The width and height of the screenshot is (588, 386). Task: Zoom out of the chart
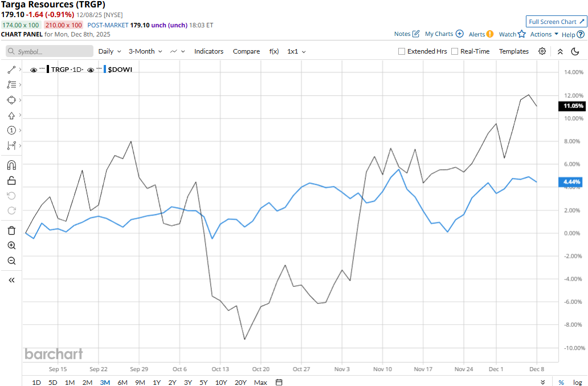[11, 261]
